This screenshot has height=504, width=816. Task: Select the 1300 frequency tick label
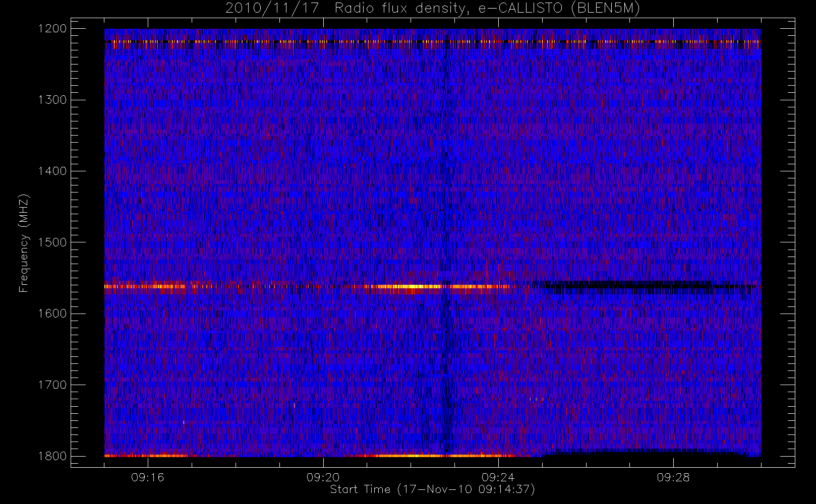pos(52,100)
